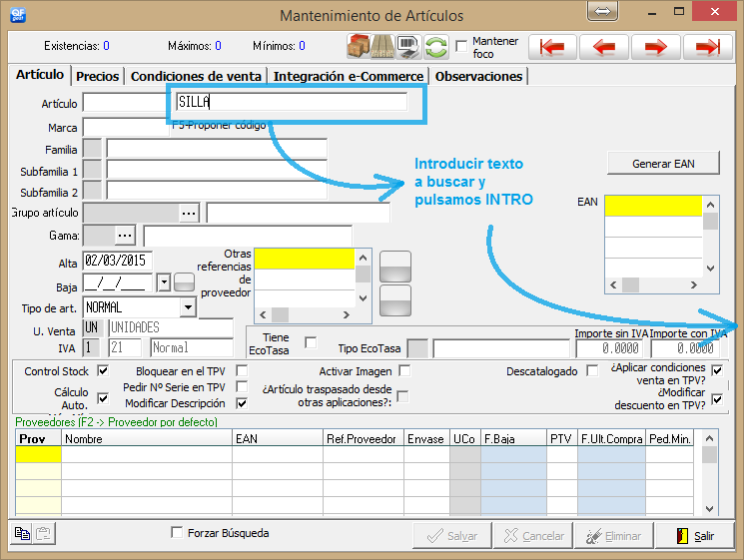Go to the previous record arrow
744x560 pixels.
pos(604,47)
